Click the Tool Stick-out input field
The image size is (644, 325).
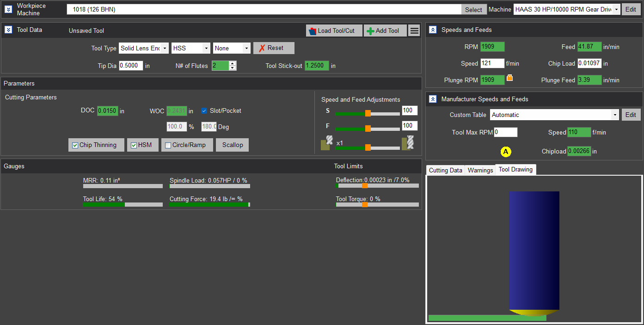(x=317, y=66)
